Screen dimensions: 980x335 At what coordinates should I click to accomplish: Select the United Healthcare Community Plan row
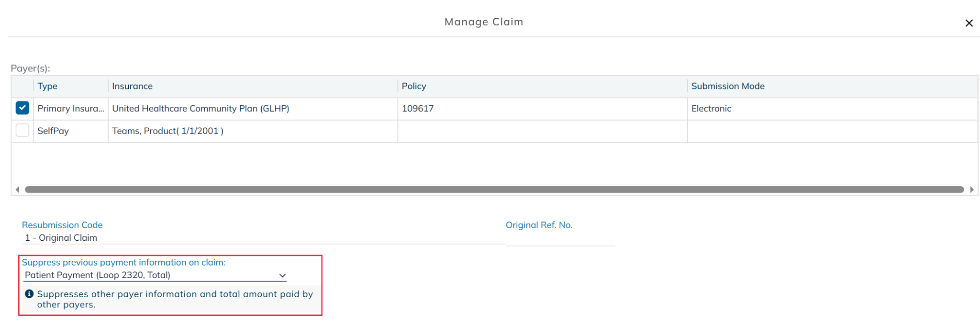click(200, 109)
